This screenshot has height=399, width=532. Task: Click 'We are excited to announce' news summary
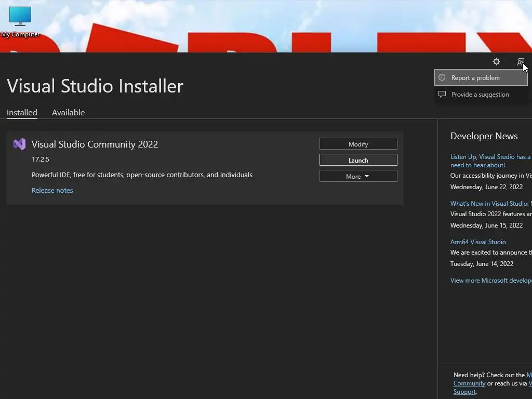pos(491,252)
